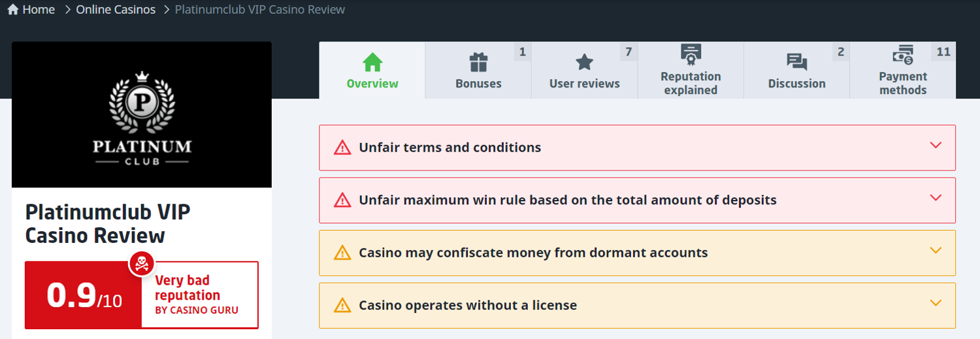Click the red 0.9/10 rating box
This screenshot has height=339, width=980.
pyautogui.click(x=84, y=295)
